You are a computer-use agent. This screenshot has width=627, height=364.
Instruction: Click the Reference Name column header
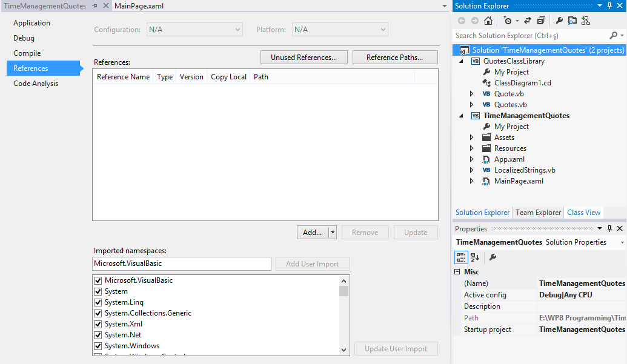[123, 77]
